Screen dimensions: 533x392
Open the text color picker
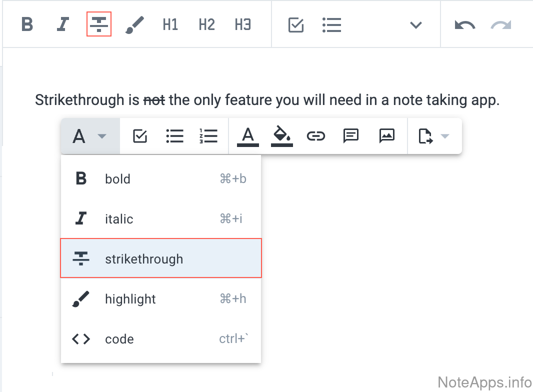pyautogui.click(x=248, y=136)
